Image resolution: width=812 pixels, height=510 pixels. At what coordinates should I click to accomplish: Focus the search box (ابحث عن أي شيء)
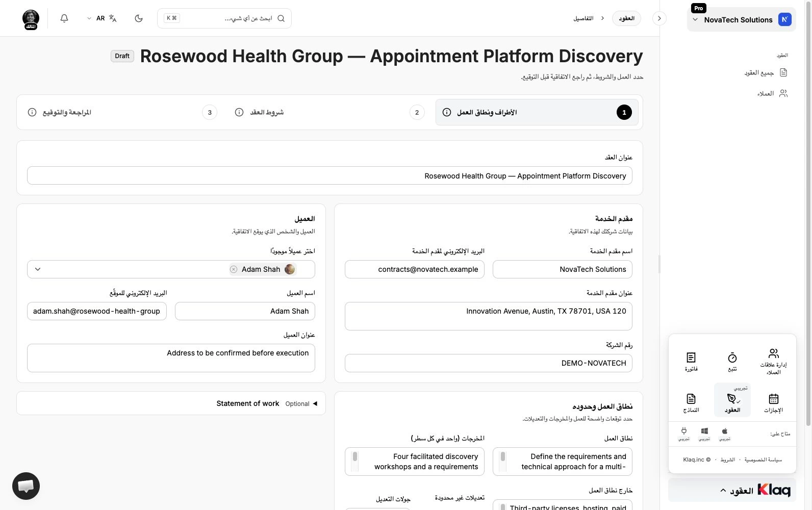click(224, 18)
